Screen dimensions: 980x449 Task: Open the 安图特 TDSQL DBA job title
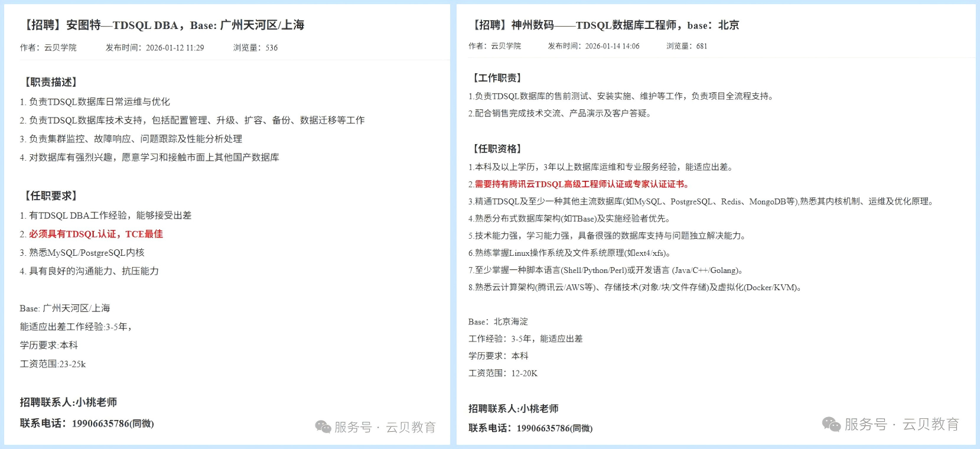(162, 25)
